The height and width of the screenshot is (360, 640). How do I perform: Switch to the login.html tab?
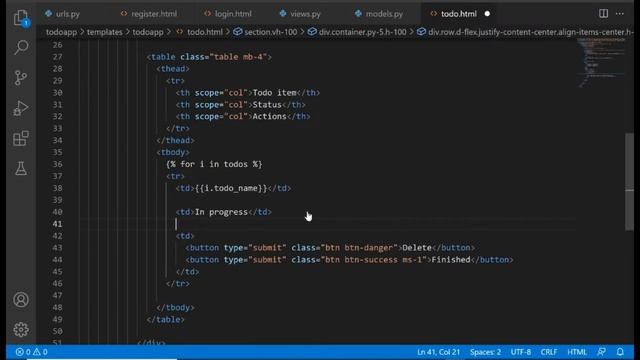(229, 14)
